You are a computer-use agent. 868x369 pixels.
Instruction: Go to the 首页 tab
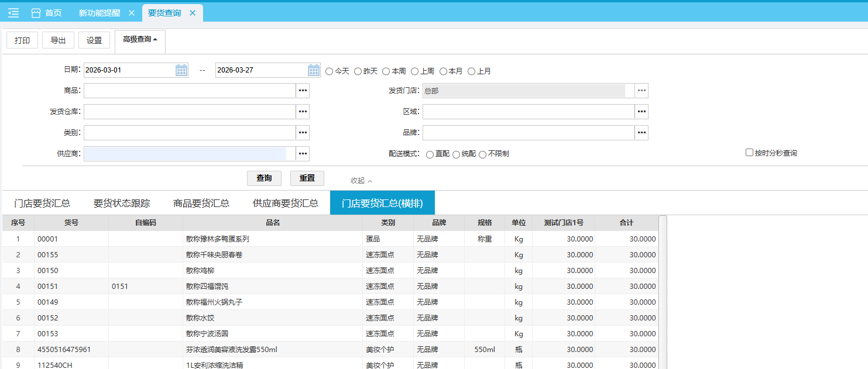pyautogui.click(x=47, y=13)
